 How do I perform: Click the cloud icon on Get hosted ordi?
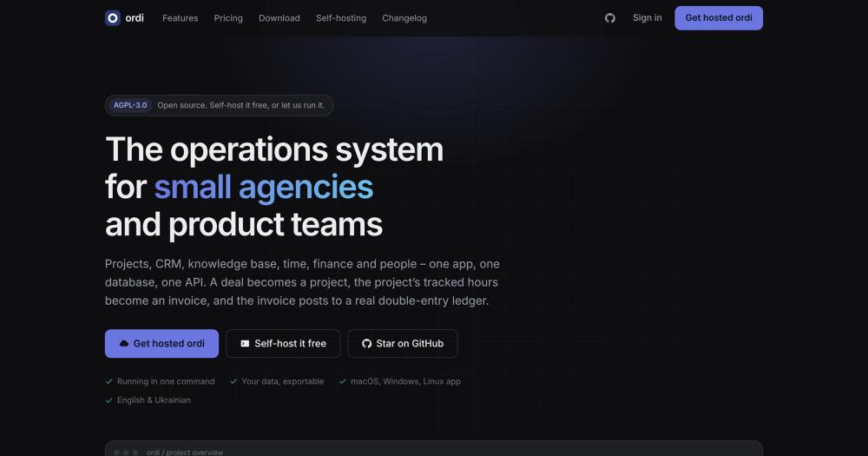[124, 344]
